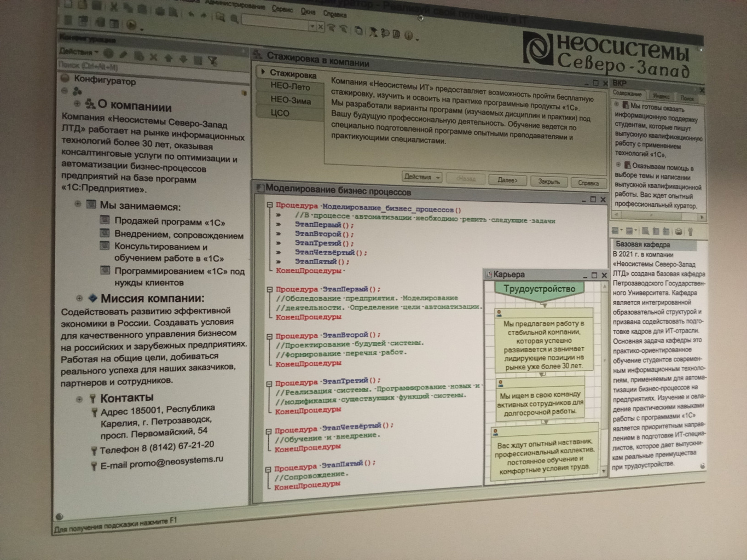
Task: Click the pencil edit icon in Configuration panel
Action: pos(123,55)
